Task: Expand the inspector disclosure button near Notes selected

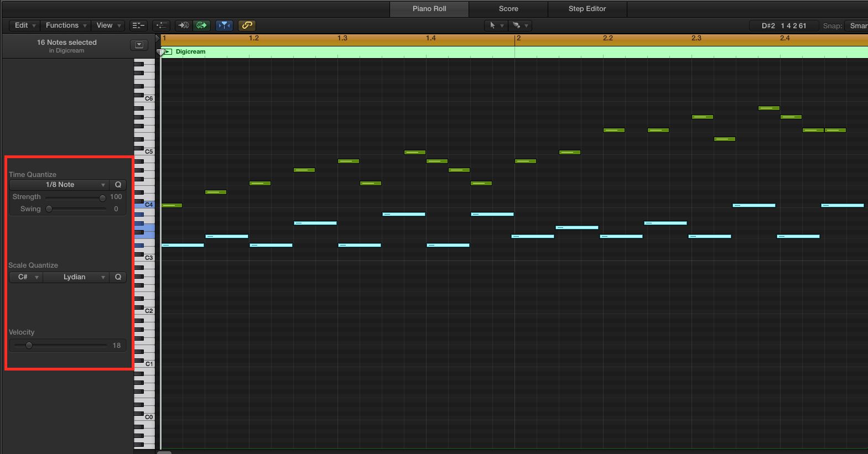Action: (x=139, y=45)
